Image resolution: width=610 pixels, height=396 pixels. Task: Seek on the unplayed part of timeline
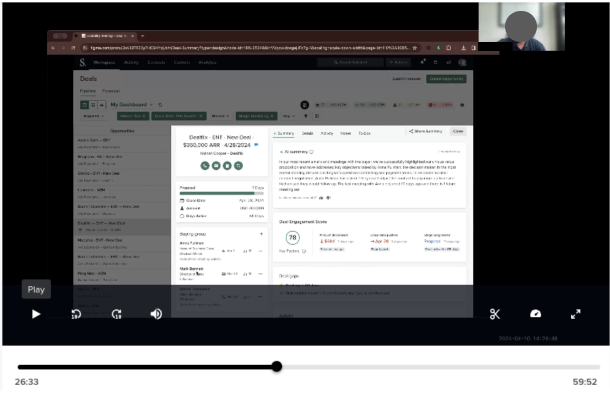[440, 367]
